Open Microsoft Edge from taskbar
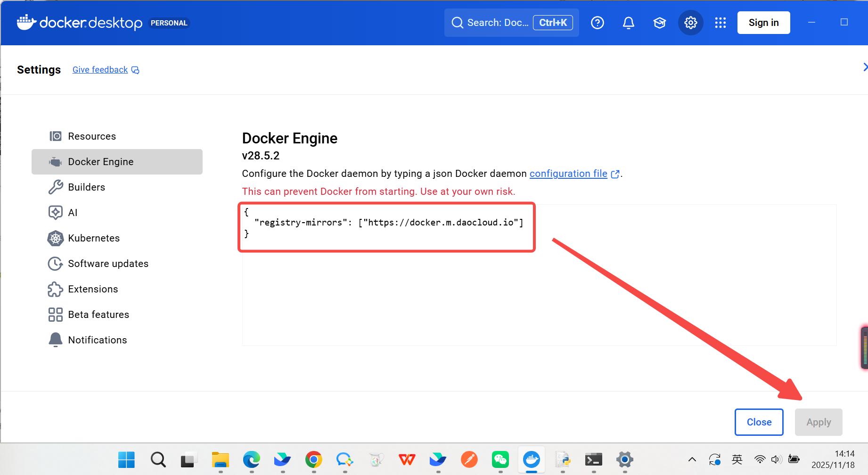Viewport: 868px width, 475px height. coord(251,459)
